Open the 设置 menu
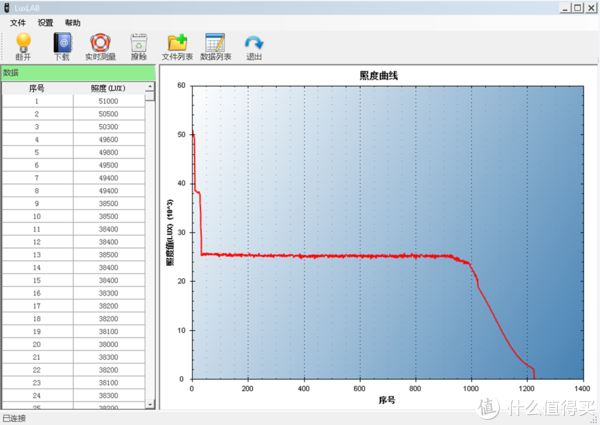Screen dimensions: 600x425 point(46,22)
